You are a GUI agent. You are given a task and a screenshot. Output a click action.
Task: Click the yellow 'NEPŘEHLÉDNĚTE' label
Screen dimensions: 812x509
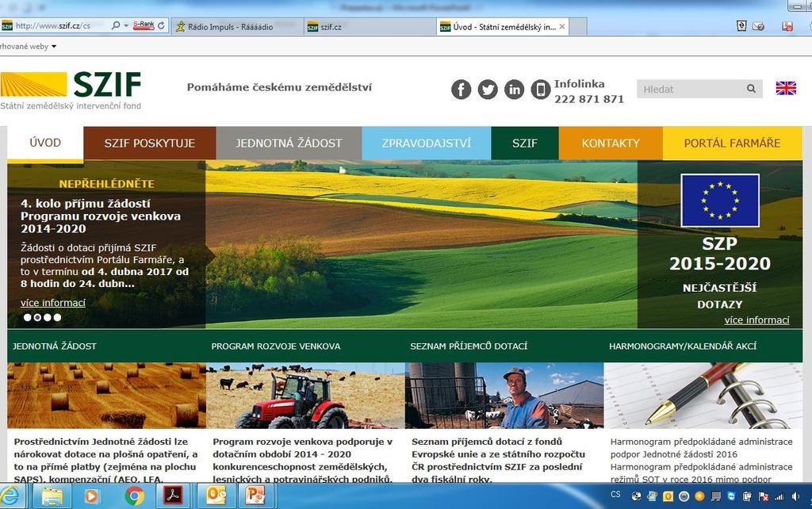point(107,184)
